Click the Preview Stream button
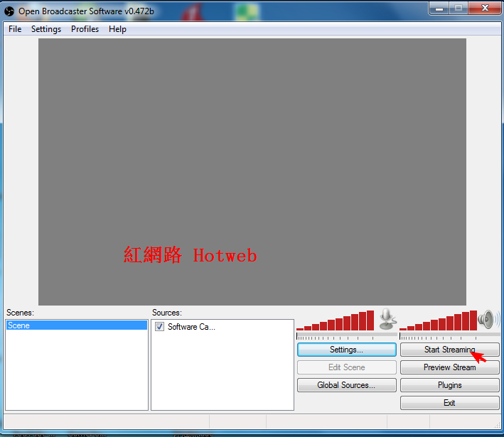 click(449, 367)
